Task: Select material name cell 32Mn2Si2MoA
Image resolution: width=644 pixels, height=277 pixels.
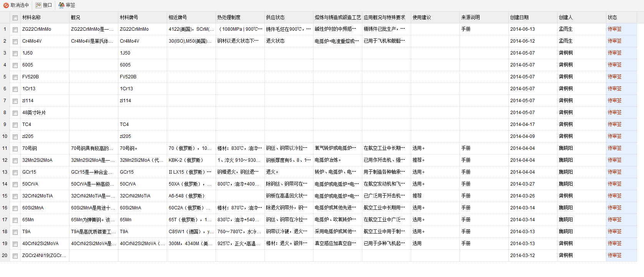Action: point(45,160)
